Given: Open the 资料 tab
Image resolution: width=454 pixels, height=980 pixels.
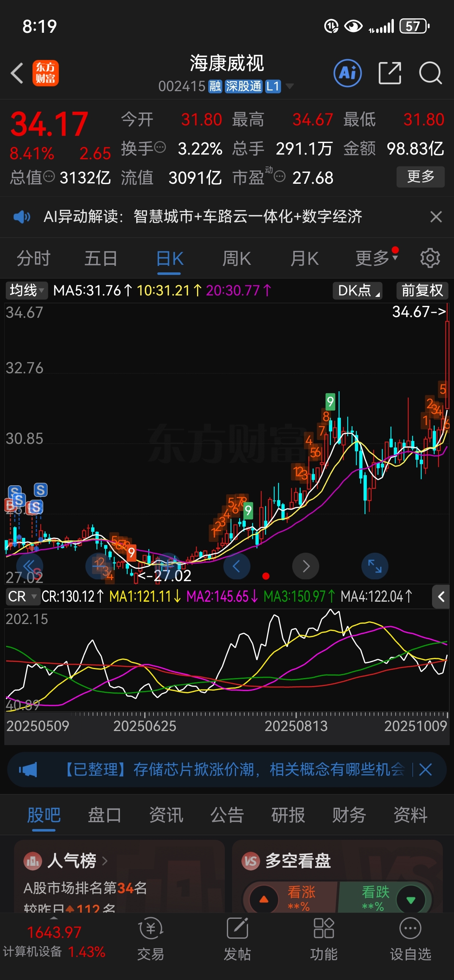Looking at the screenshot, I should 410,815.
